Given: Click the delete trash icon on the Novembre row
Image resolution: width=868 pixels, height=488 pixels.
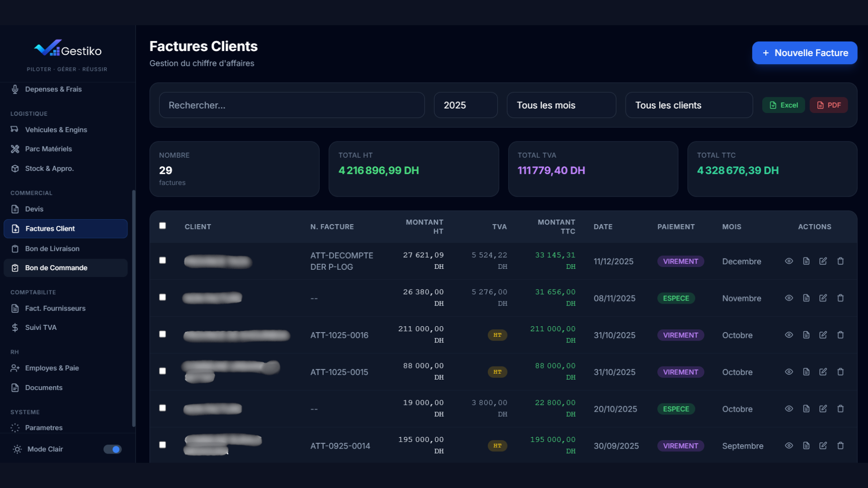Looking at the screenshot, I should [840, 298].
